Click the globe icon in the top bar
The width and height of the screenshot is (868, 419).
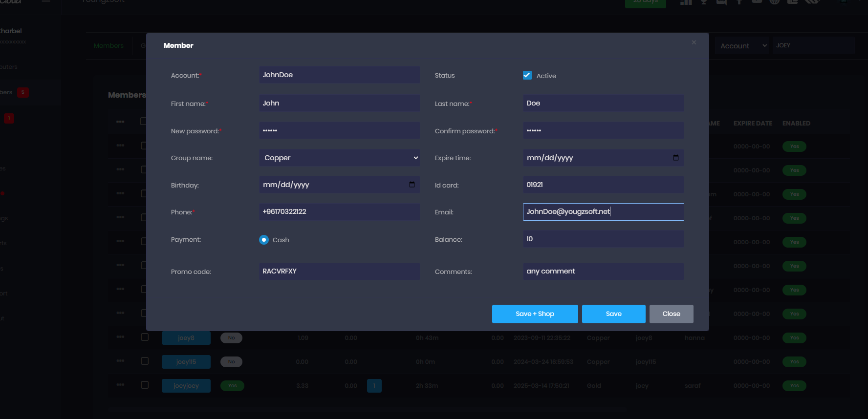(774, 2)
